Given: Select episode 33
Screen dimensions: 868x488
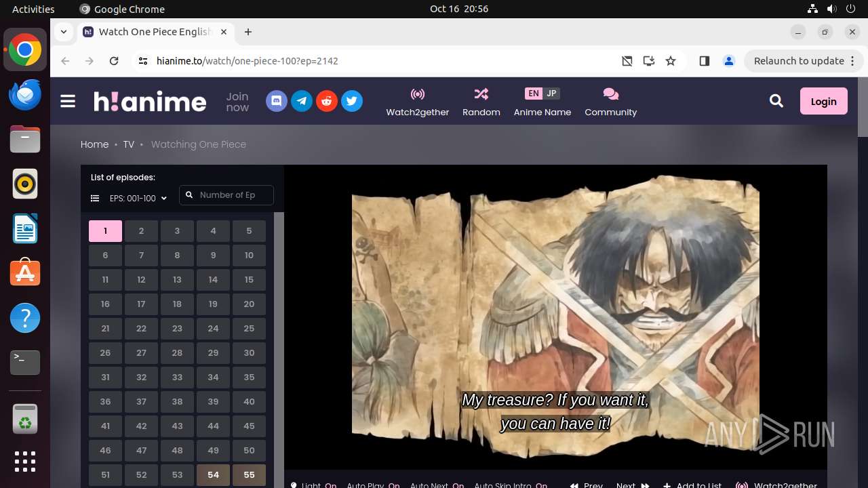Looking at the screenshot, I should pos(177,378).
